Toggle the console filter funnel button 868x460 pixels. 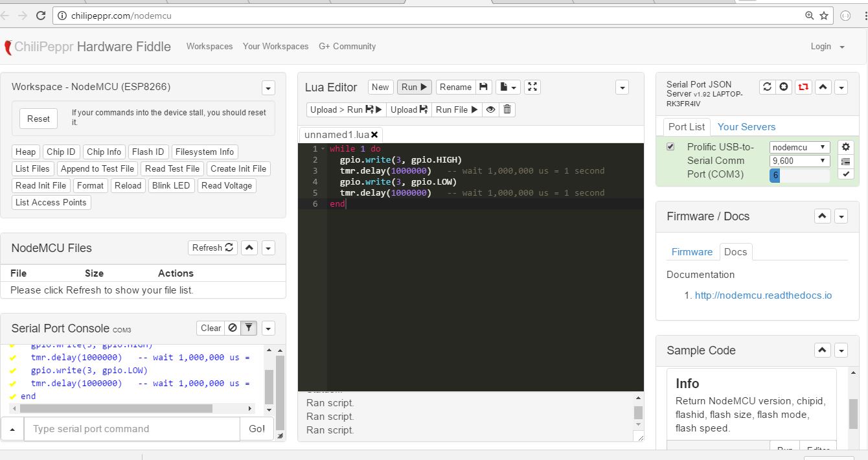(x=249, y=328)
